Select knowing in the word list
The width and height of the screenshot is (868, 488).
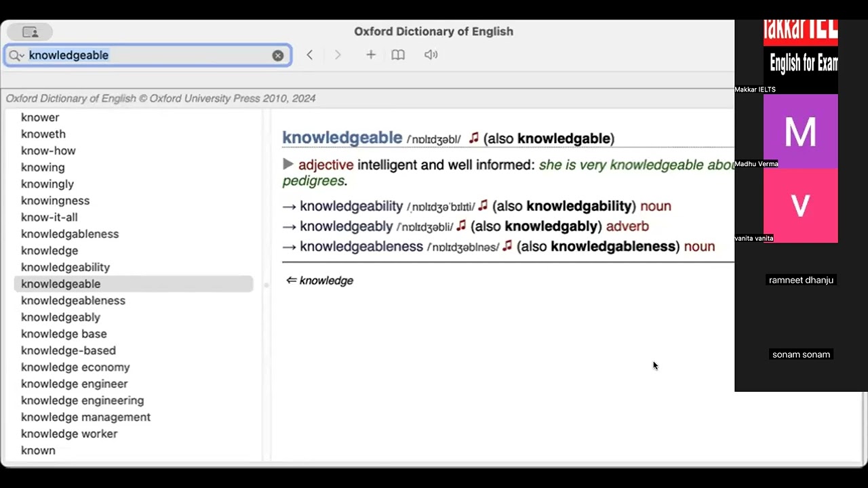43,167
